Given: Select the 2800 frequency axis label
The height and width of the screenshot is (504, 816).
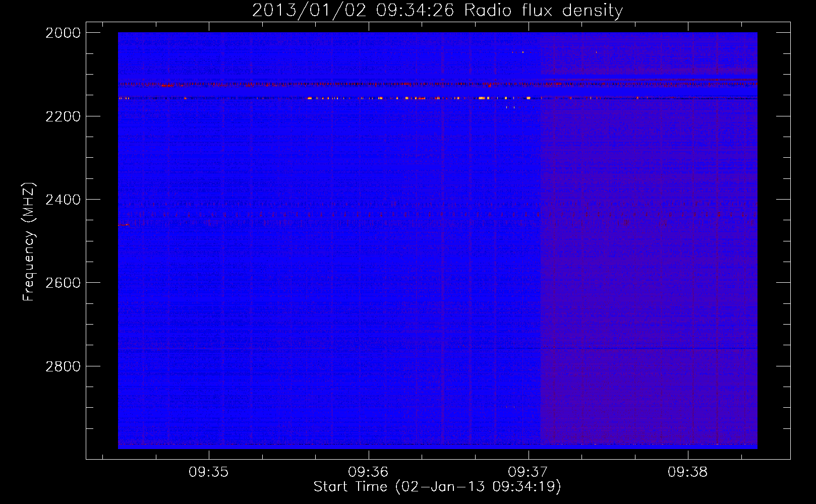Looking at the screenshot, I should coord(63,366).
